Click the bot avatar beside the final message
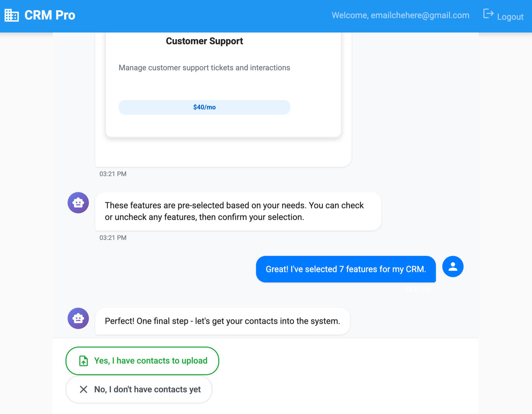 (78, 318)
